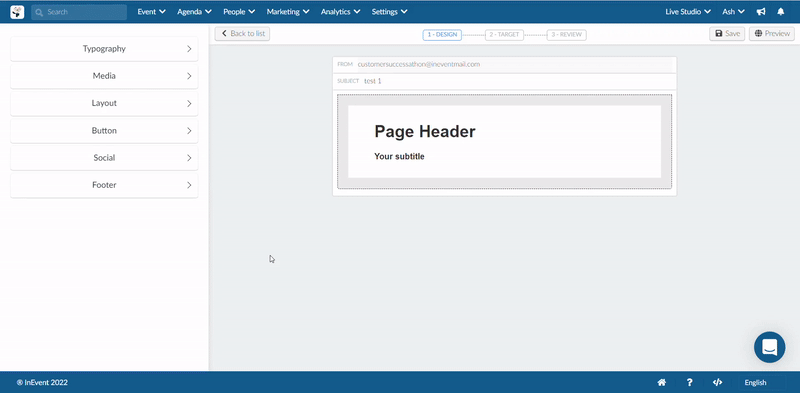Select the 1 - DESIGN step
The width and height of the screenshot is (800, 393).
(x=442, y=35)
